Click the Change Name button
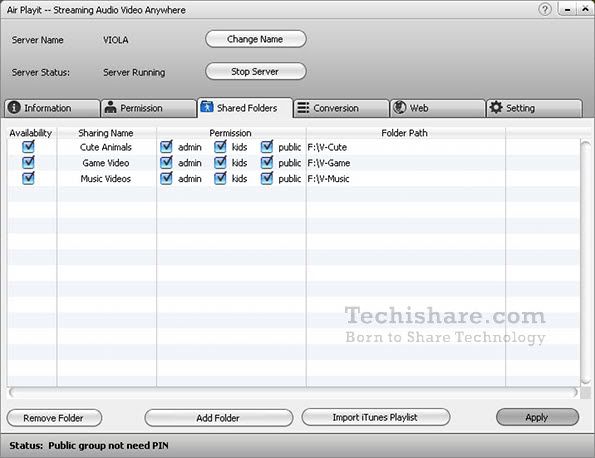 pos(255,39)
